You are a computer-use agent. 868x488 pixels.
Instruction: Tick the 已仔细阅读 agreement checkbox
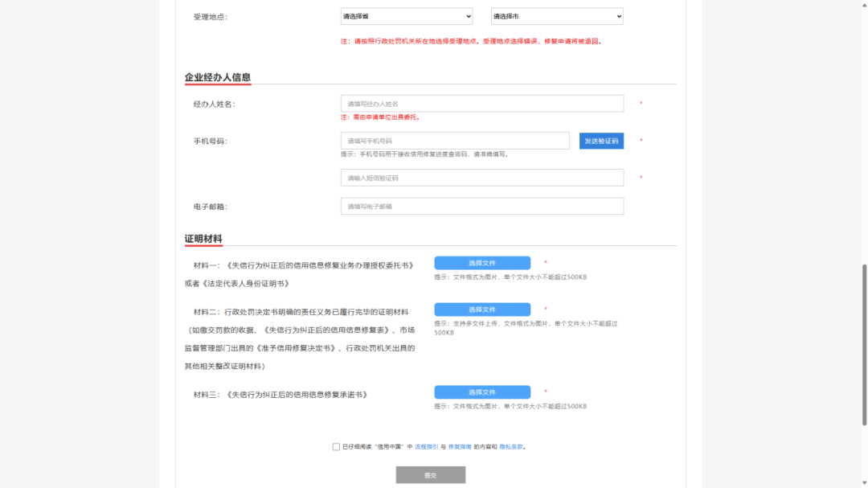[336, 447]
